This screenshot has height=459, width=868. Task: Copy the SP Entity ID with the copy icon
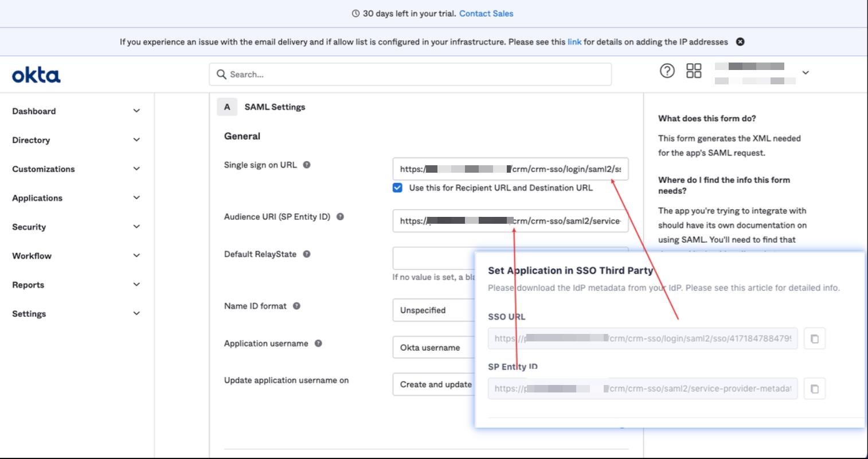pos(814,389)
